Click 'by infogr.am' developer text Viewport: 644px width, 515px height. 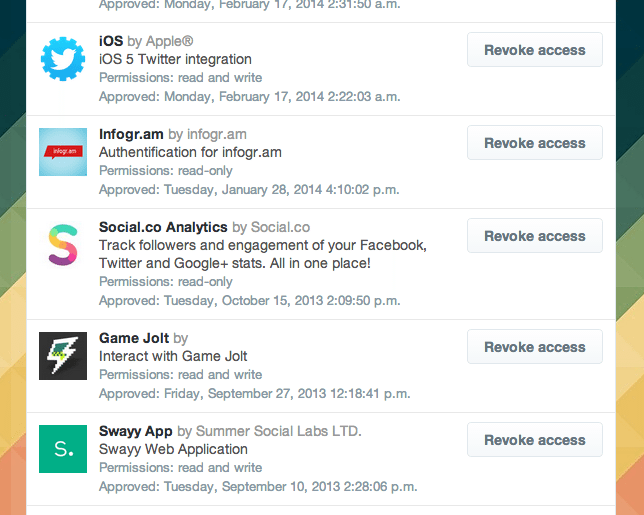207,134
